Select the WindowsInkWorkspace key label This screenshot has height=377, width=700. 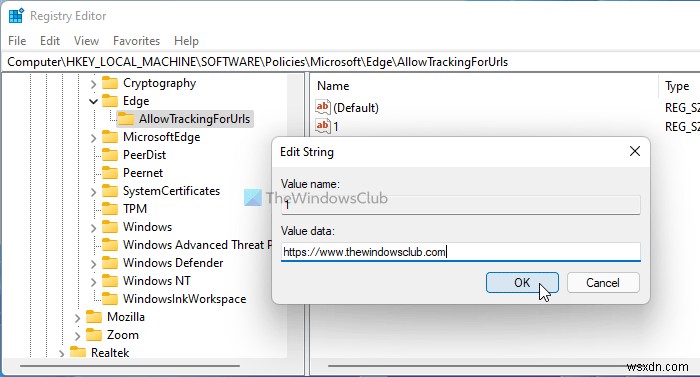[x=184, y=299]
